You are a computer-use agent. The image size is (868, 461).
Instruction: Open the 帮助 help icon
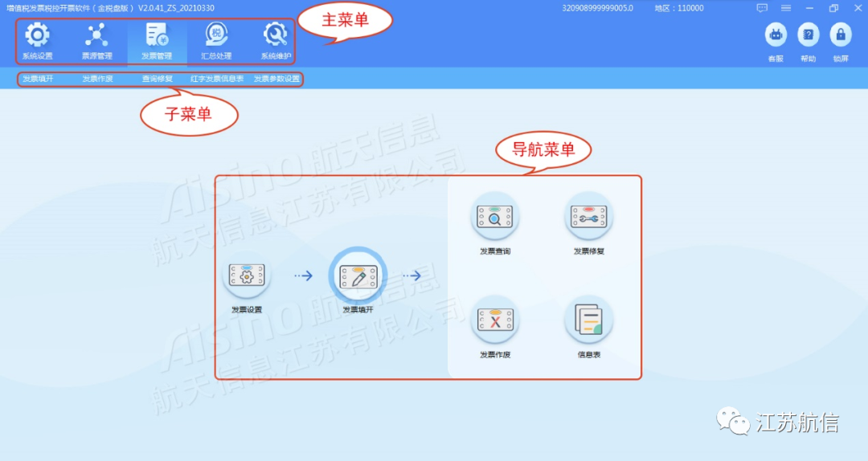(x=809, y=36)
